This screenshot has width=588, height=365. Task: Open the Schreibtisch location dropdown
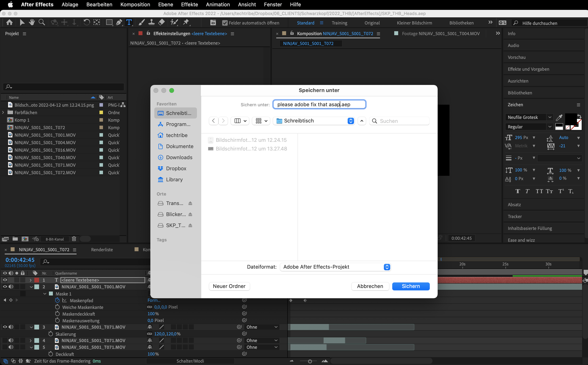314,121
